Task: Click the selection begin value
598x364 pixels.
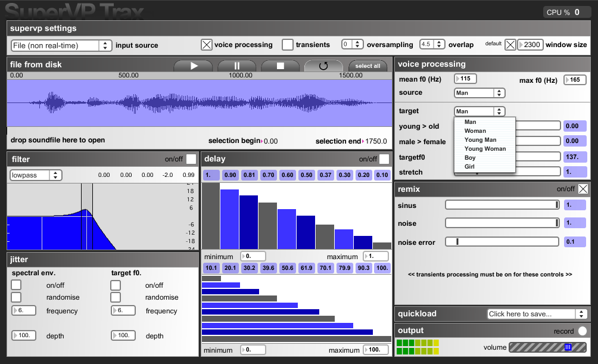Action: 270,141
